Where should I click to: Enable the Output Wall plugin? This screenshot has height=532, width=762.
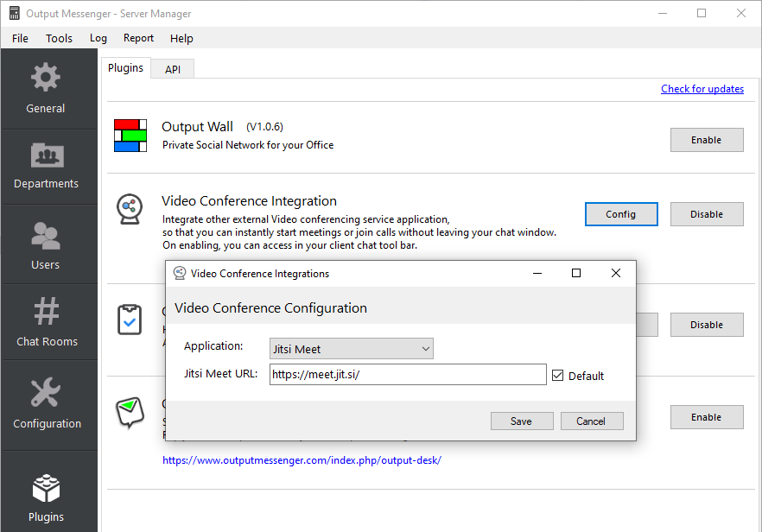tap(707, 140)
